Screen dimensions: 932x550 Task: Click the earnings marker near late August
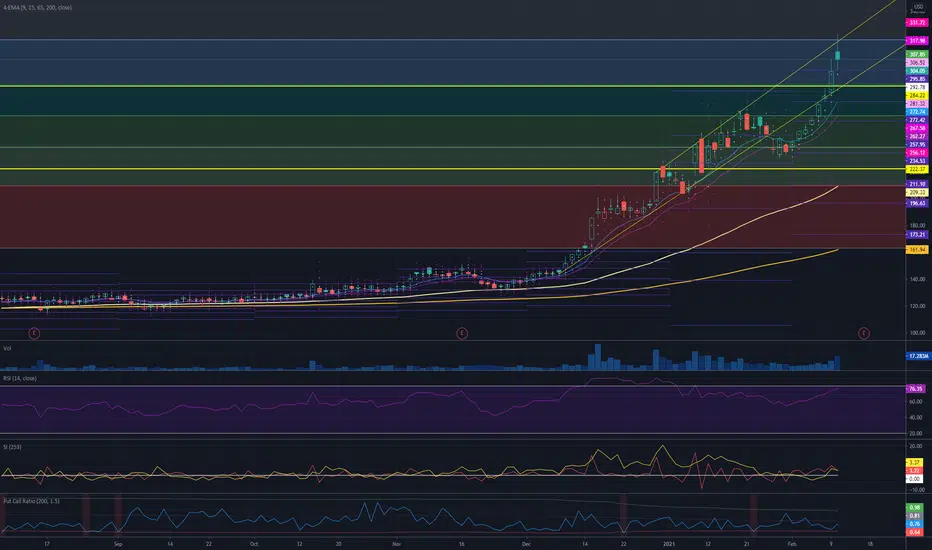click(x=34, y=334)
